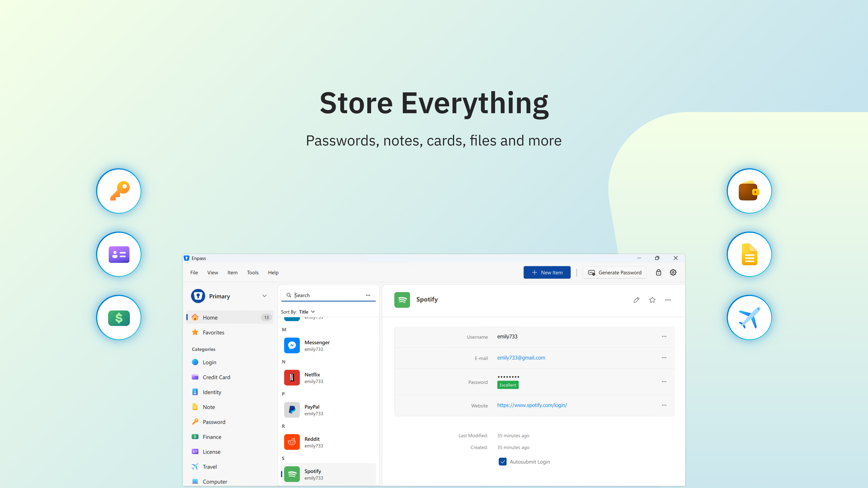Open the Item menu
The image size is (868, 488).
tap(233, 272)
